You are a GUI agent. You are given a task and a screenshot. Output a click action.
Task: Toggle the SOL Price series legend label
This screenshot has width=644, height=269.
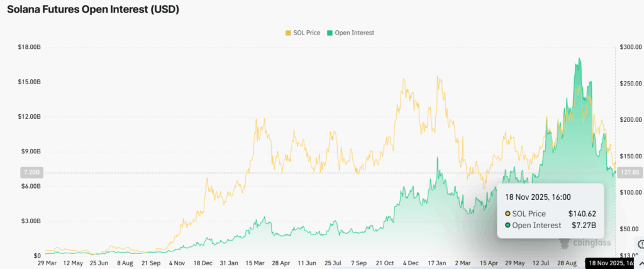pos(306,33)
